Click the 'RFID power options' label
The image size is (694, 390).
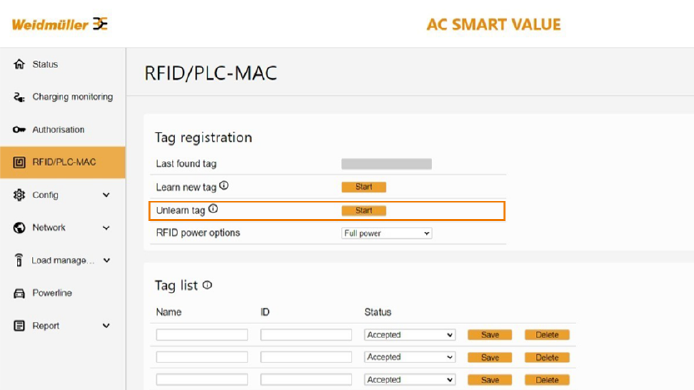[198, 233]
